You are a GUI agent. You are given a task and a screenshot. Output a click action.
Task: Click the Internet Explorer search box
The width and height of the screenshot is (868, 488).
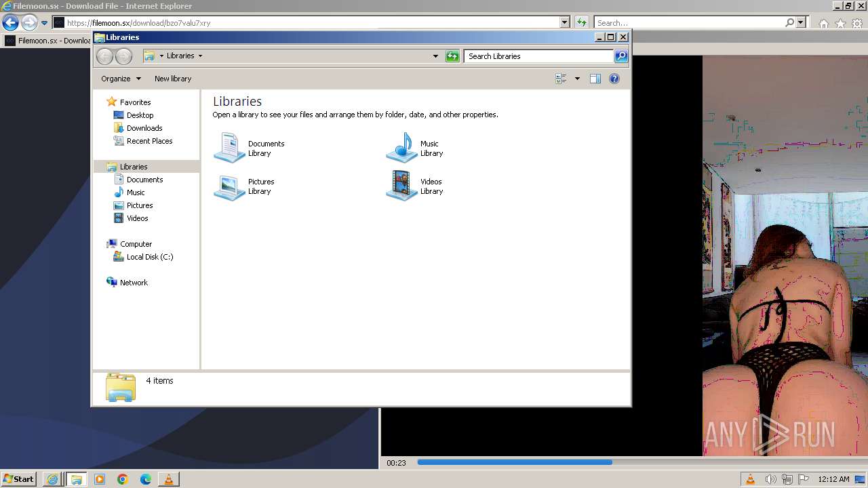(688, 22)
